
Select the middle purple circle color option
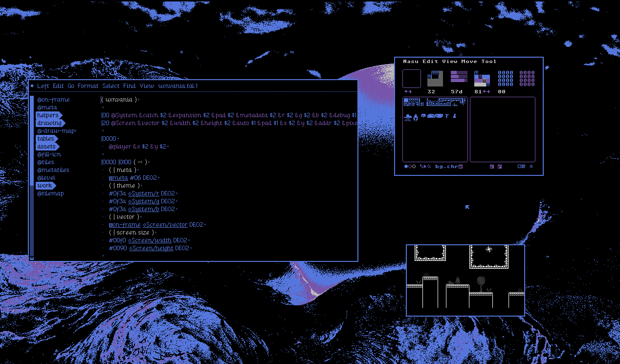pyautogui.click(x=410, y=167)
